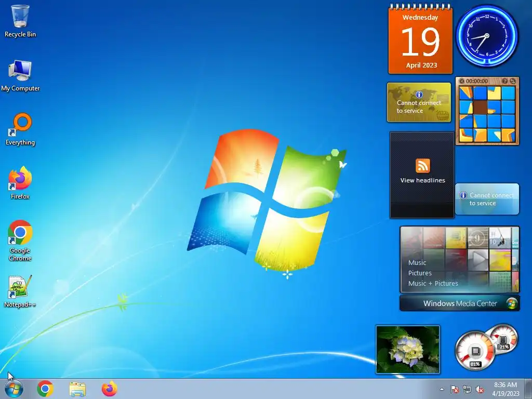Click the brown empty puzzle tile
This screenshot has height=399, width=532.
tap(480, 107)
